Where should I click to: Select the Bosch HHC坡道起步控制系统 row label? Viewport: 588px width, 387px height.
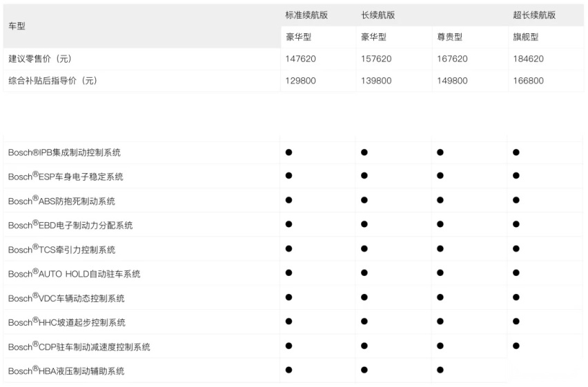point(67,321)
